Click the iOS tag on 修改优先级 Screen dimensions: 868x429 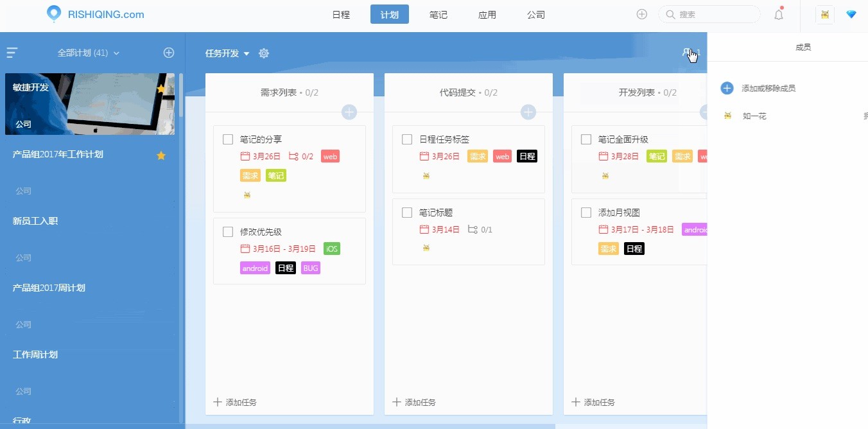332,249
